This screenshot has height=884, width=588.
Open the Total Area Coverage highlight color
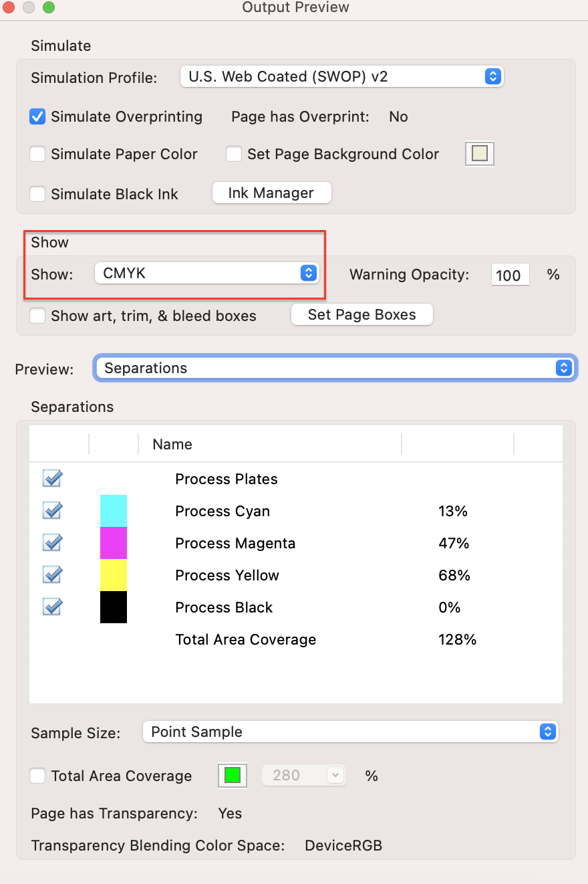click(232, 776)
